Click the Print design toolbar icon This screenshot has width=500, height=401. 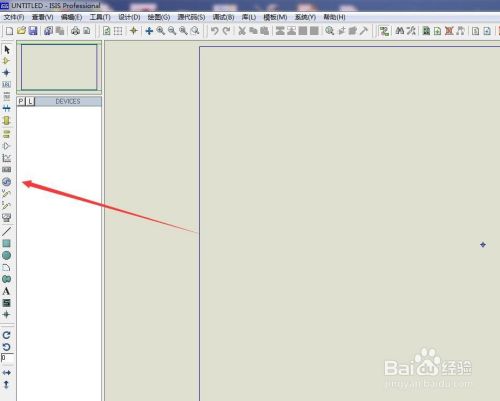(76, 31)
